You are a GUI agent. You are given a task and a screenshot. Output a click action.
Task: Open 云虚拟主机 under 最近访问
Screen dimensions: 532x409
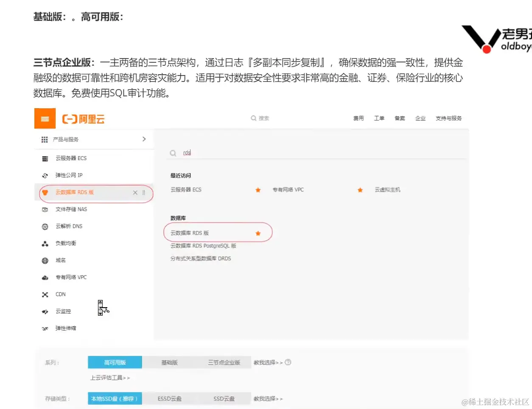(387, 190)
